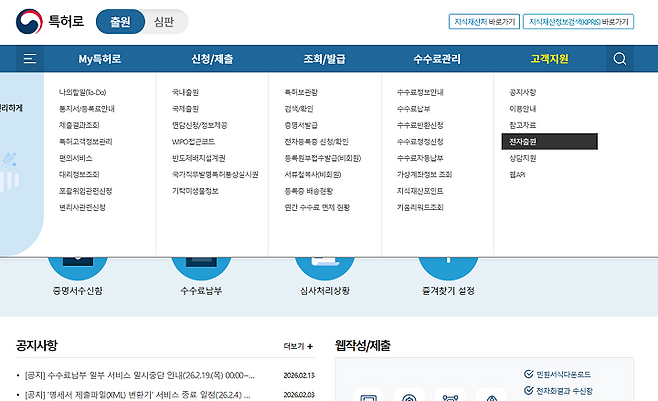Select 나의할일(To-Do) submenu item
The image size is (658, 401).
pyautogui.click(x=83, y=92)
